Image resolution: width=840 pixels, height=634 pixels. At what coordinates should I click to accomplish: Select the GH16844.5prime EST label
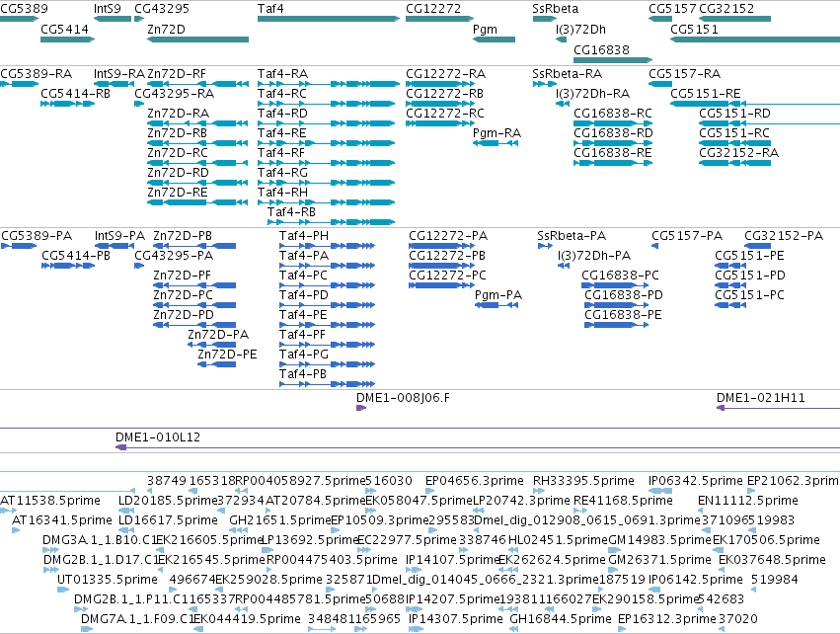[561, 619]
